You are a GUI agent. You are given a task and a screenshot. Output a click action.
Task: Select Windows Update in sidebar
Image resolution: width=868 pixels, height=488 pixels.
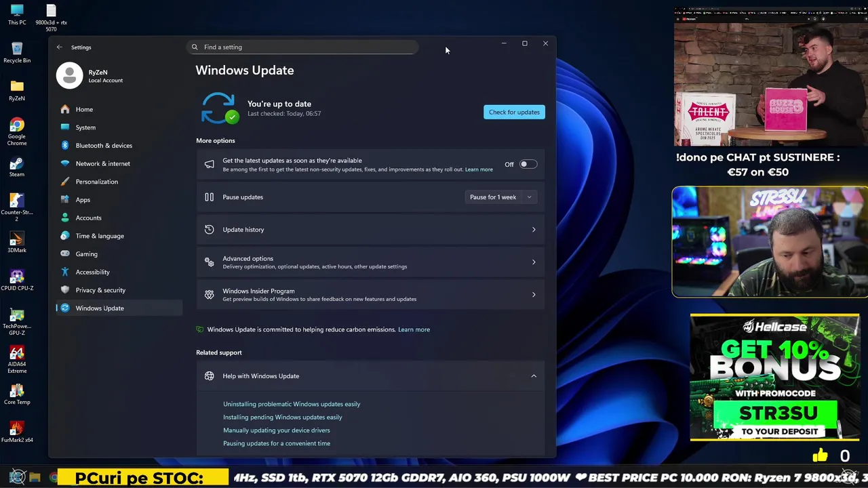pos(119,308)
